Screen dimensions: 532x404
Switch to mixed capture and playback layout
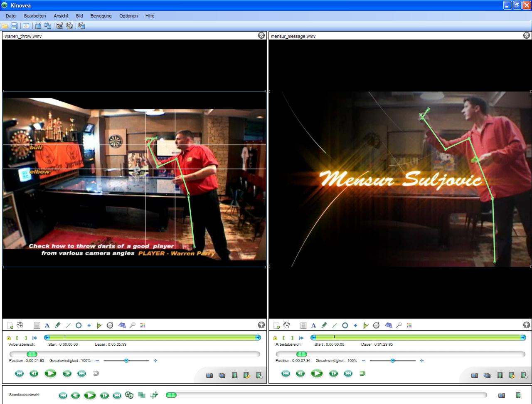[81, 26]
